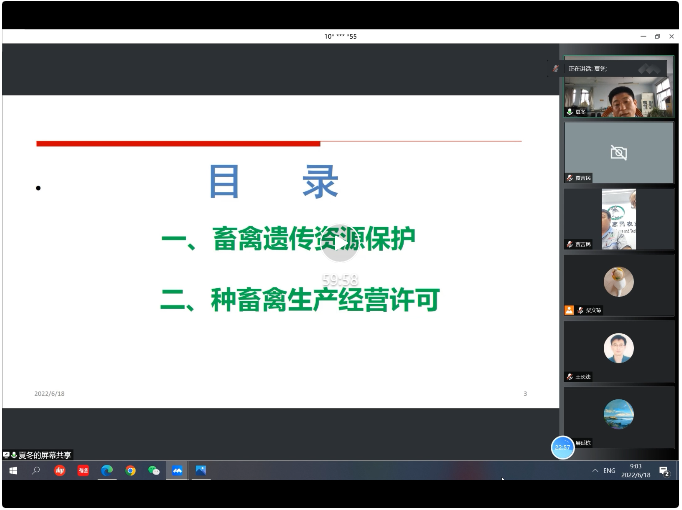Open Google Chrome from the taskbar
Screen dimensions: 682x510
[x=130, y=471]
